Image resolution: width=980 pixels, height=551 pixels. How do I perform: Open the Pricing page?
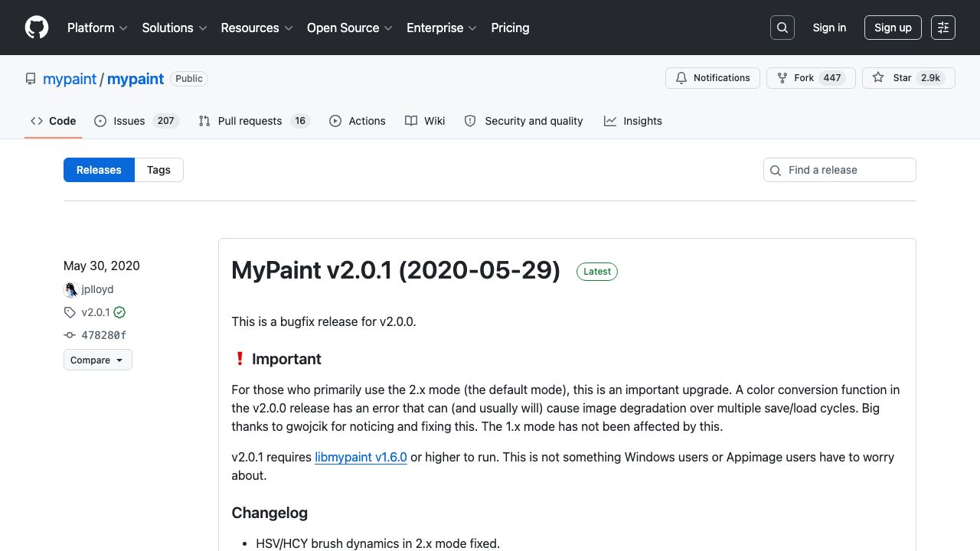click(510, 28)
